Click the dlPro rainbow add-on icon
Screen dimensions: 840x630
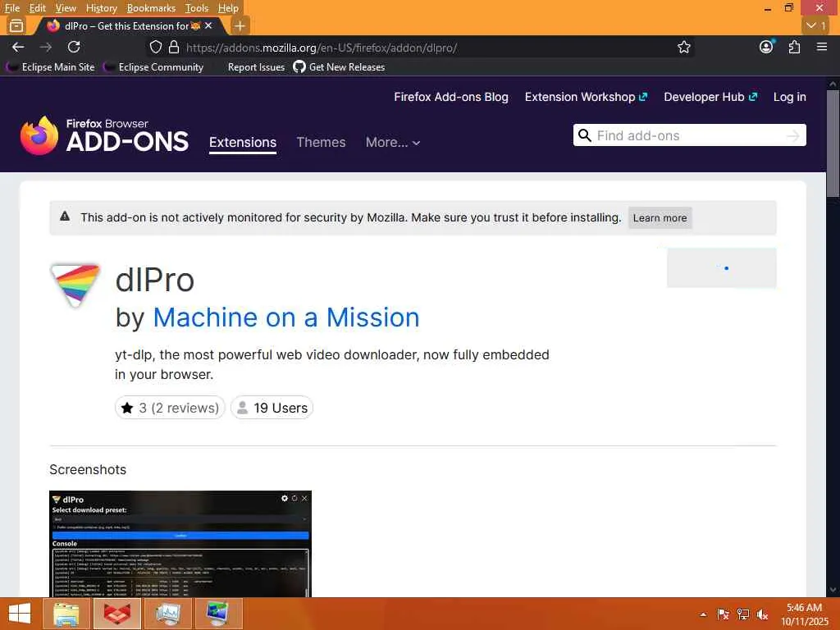[75, 285]
